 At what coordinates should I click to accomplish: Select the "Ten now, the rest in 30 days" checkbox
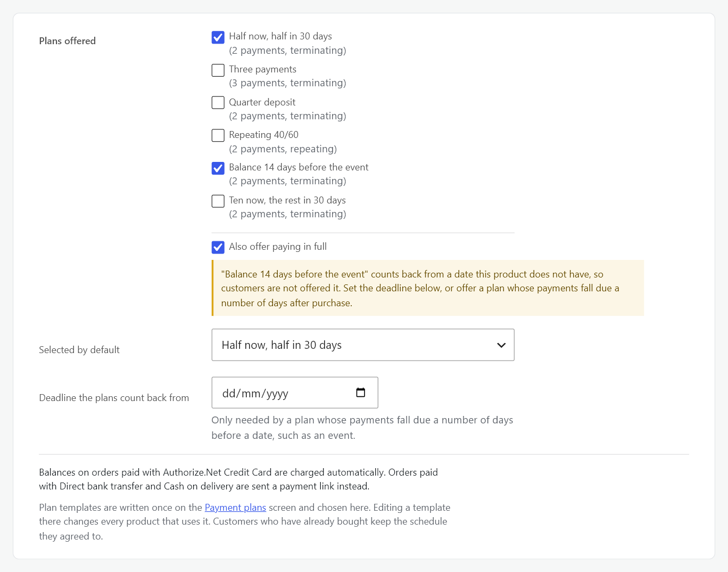coord(218,201)
